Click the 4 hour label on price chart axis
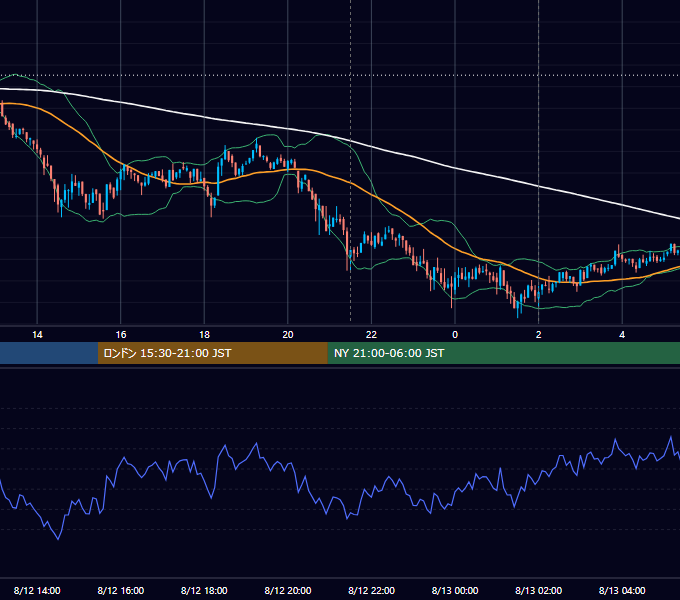Image resolution: width=680 pixels, height=600 pixels. (622, 335)
